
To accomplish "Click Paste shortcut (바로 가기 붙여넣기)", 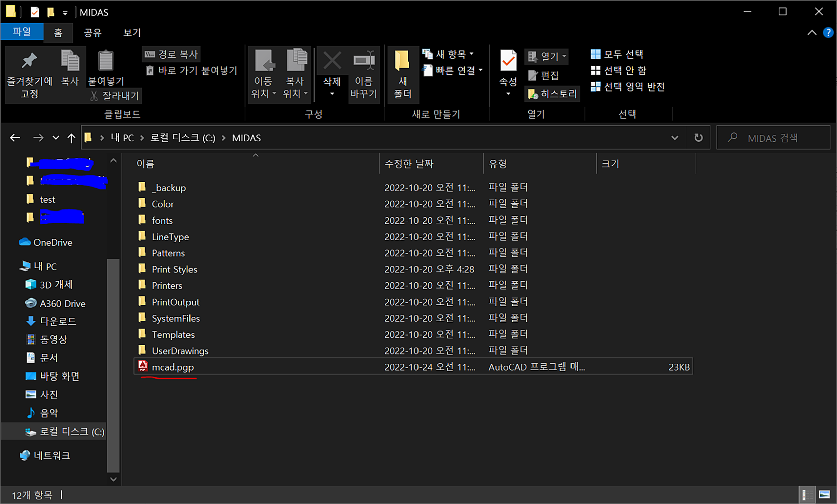I will (192, 70).
